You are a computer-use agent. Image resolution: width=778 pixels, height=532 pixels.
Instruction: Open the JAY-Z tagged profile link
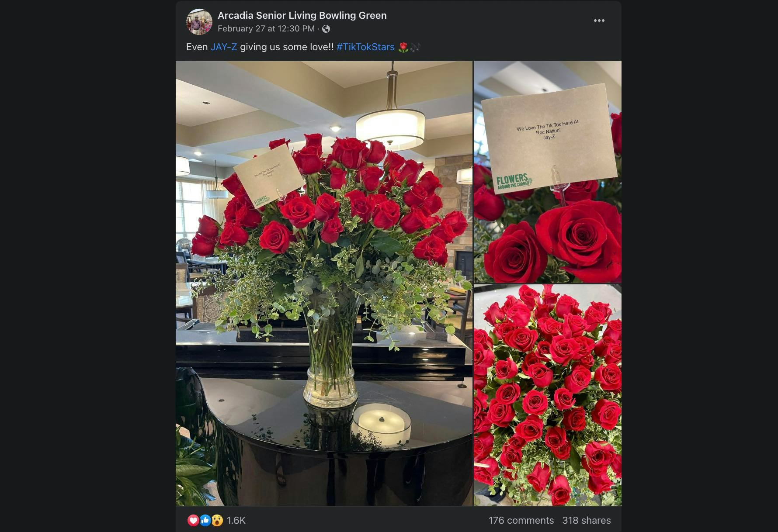click(224, 47)
